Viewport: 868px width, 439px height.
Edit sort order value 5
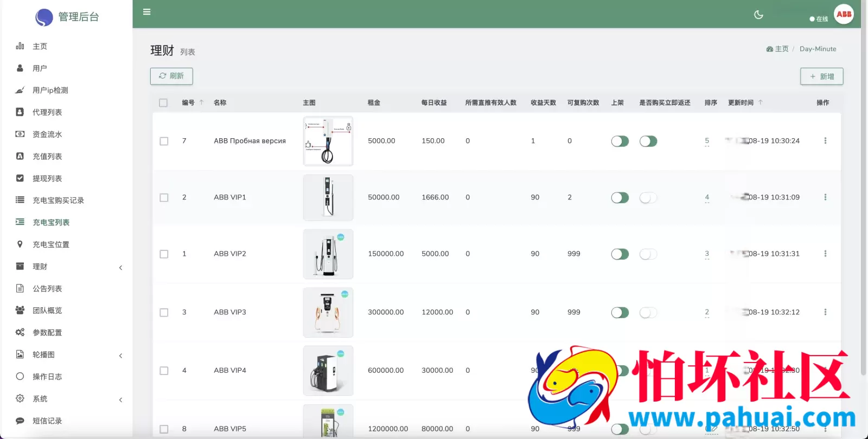pos(707,141)
